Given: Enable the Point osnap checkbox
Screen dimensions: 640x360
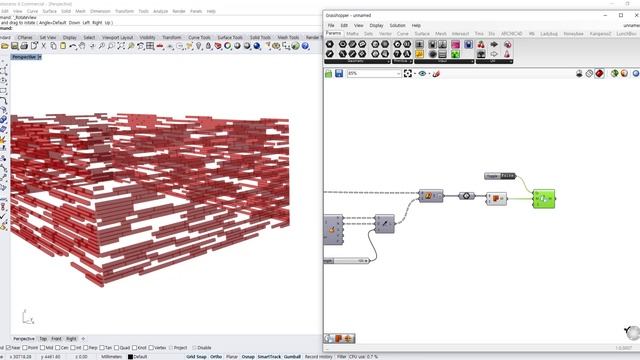Looking at the screenshot, I should point(25,348).
